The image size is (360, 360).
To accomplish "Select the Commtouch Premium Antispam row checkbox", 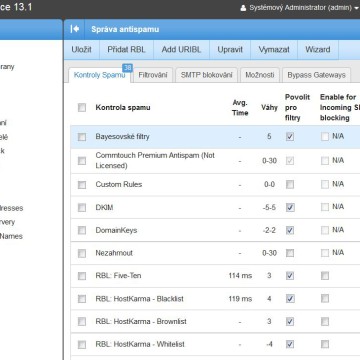I will [x=82, y=161].
